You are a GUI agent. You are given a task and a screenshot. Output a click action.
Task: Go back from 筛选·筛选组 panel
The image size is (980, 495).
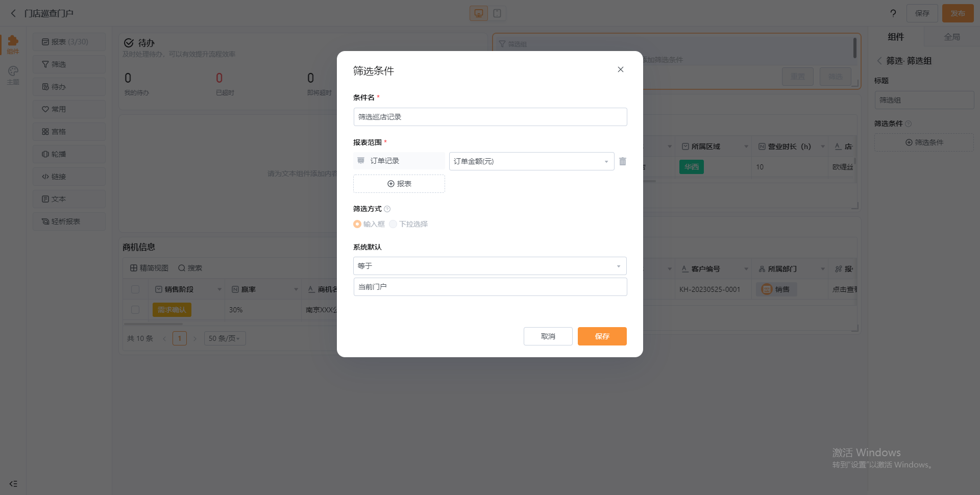pyautogui.click(x=879, y=61)
